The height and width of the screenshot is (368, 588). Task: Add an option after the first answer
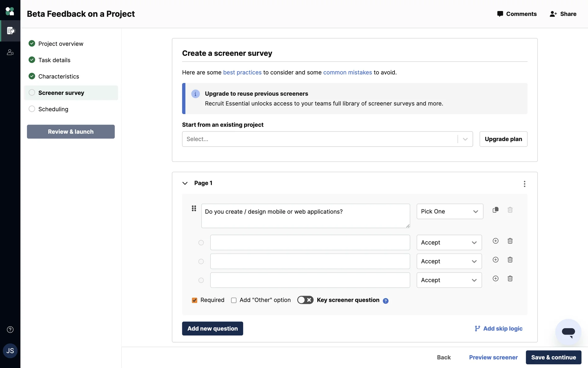click(495, 241)
